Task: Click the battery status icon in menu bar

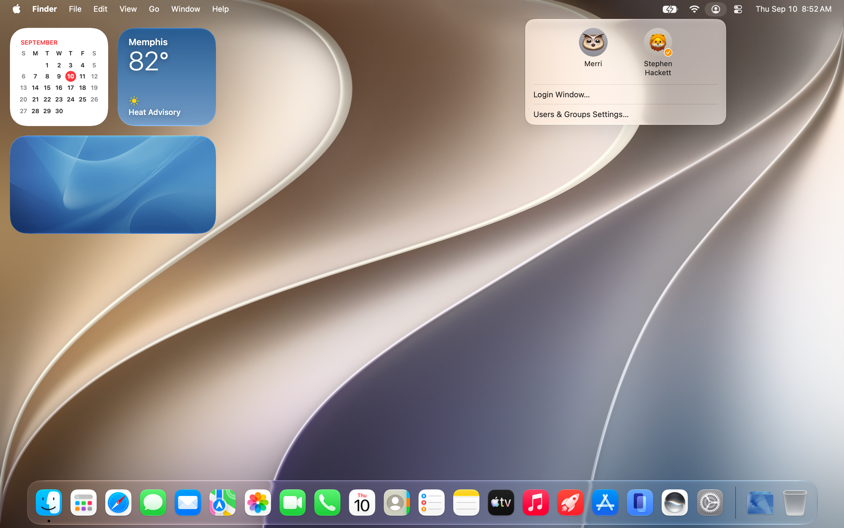Action: [x=670, y=9]
